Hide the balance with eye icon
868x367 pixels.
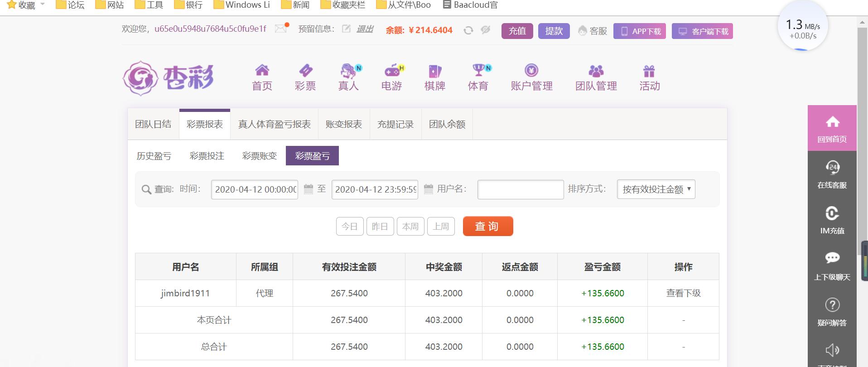click(486, 30)
